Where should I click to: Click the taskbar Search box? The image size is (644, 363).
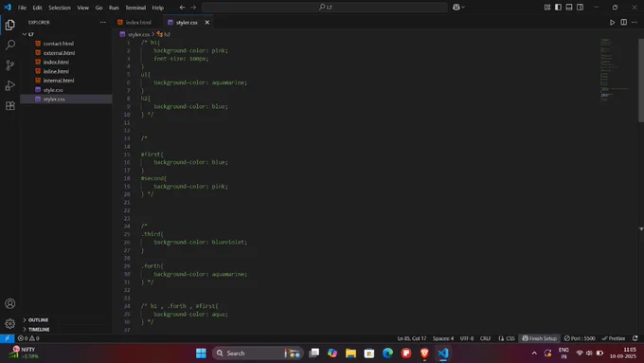coord(258,354)
